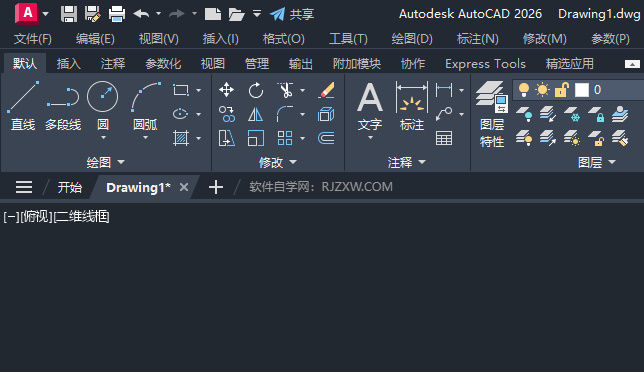Select the Erase tool
The image size is (644, 372).
(326, 90)
